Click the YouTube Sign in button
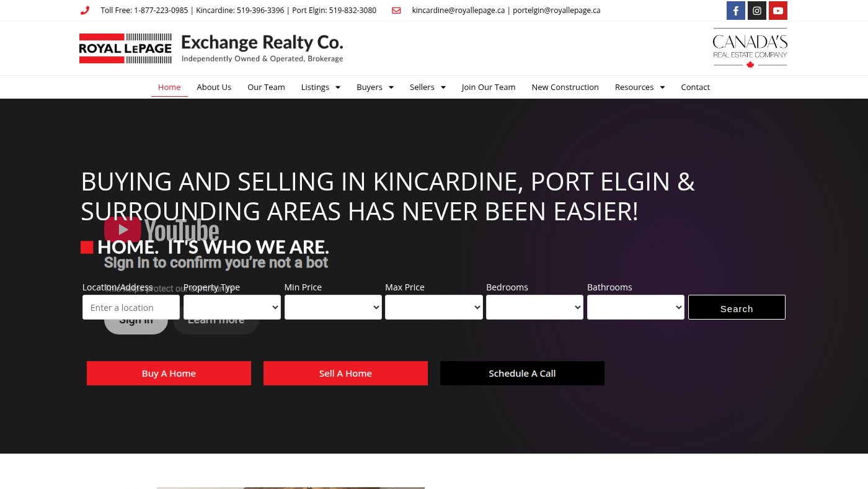868x489 pixels. [x=136, y=320]
